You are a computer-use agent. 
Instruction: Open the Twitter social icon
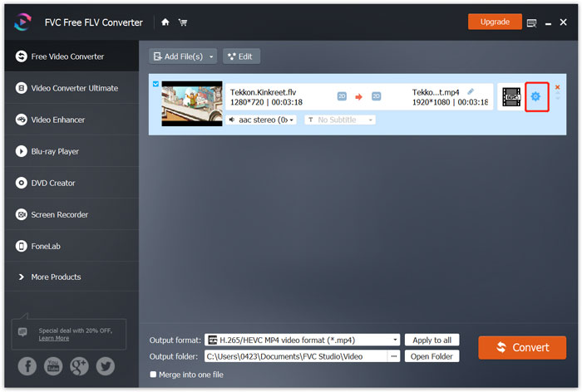(x=106, y=366)
